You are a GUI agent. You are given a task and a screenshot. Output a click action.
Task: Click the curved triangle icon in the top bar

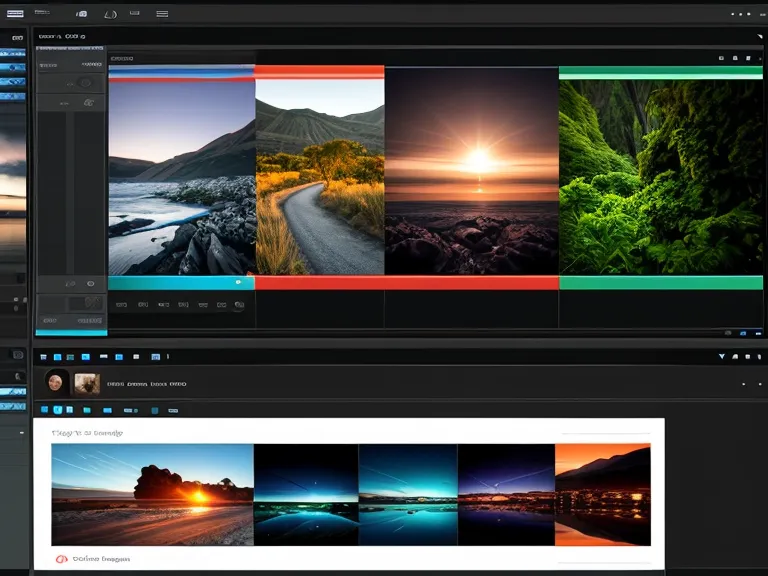click(110, 14)
